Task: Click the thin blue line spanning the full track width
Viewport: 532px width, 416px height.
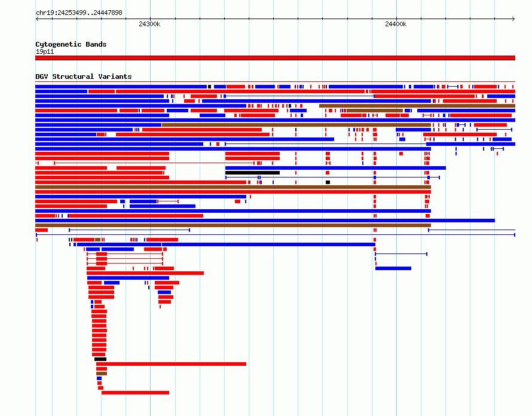Action: coord(276,235)
